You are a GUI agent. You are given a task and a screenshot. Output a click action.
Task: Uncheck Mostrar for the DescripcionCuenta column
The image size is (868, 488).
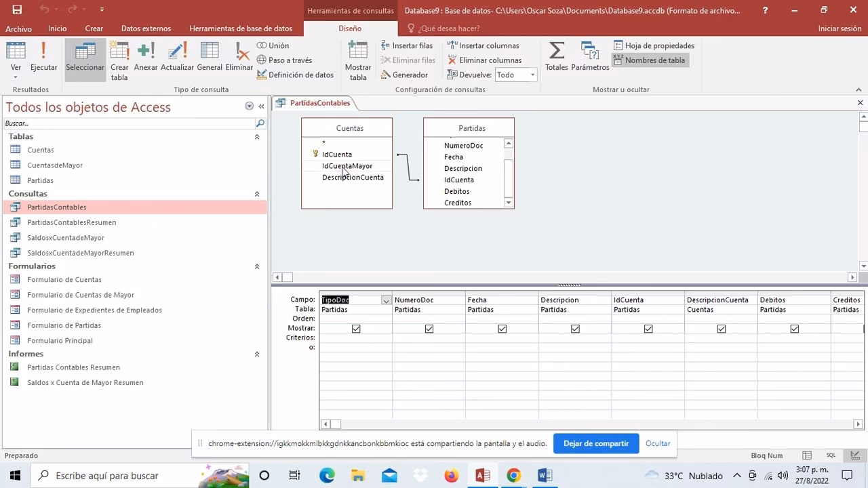(x=722, y=329)
